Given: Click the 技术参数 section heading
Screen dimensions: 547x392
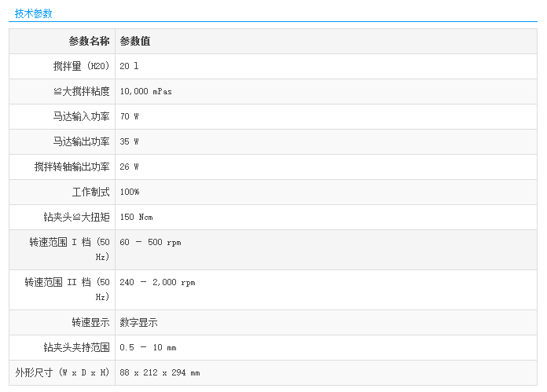Looking at the screenshot, I should coord(33,13).
